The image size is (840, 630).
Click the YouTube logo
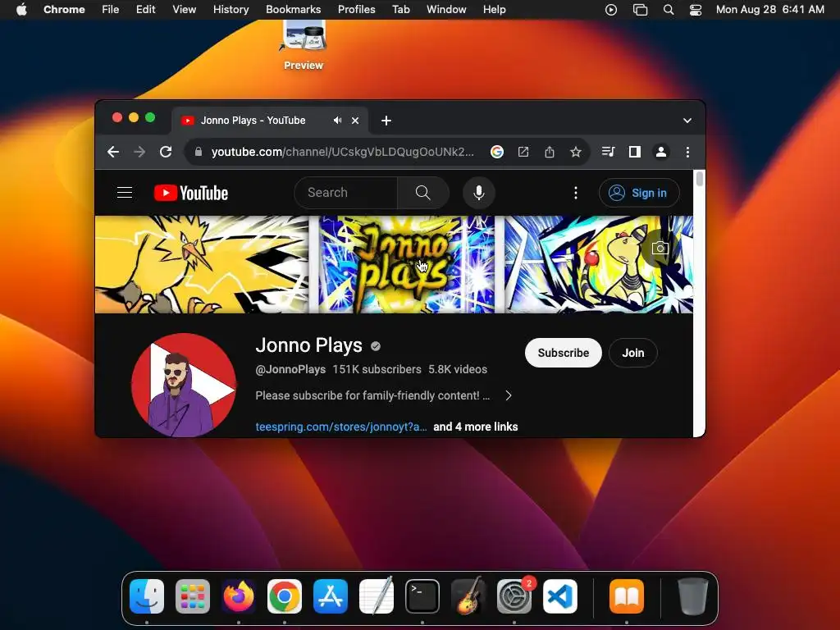(190, 193)
